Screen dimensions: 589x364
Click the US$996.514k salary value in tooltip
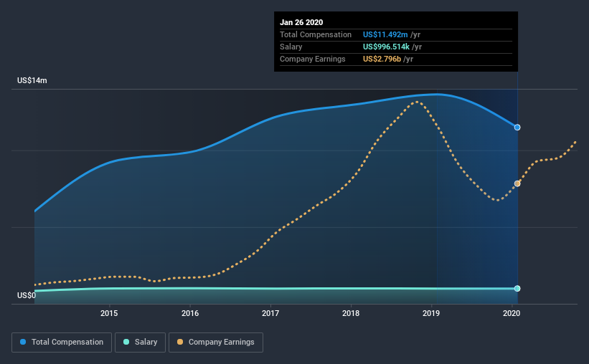coord(386,47)
